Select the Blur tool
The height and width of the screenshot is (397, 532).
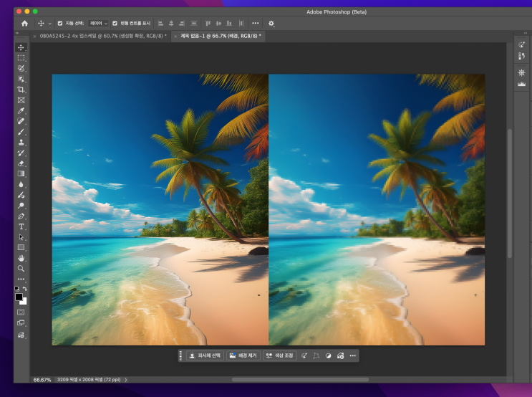click(x=21, y=184)
